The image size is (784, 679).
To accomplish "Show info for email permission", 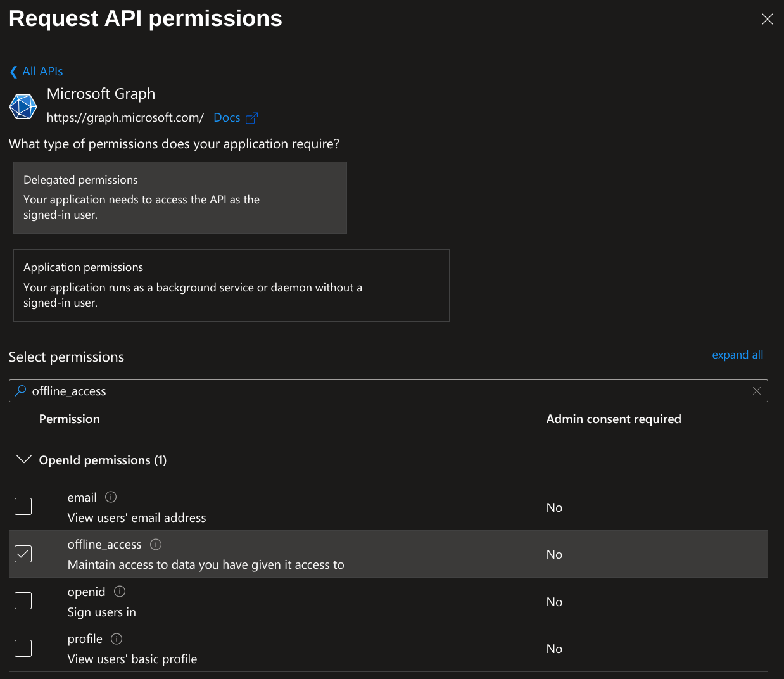I will click(x=111, y=497).
